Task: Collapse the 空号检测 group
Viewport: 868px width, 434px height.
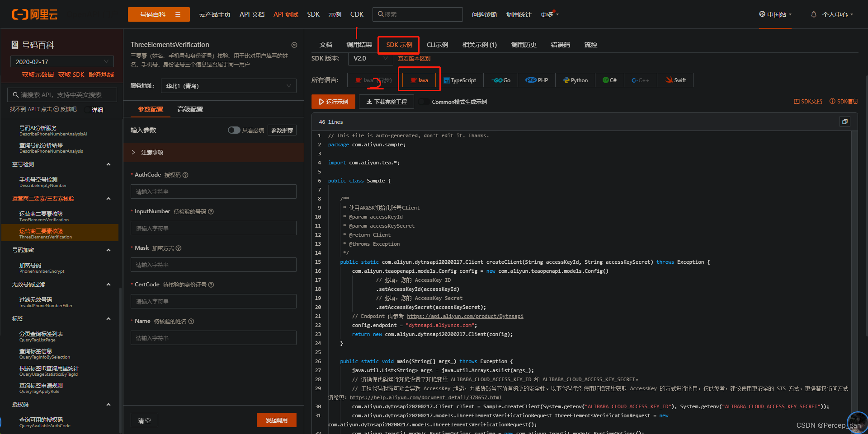Action: pos(108,164)
